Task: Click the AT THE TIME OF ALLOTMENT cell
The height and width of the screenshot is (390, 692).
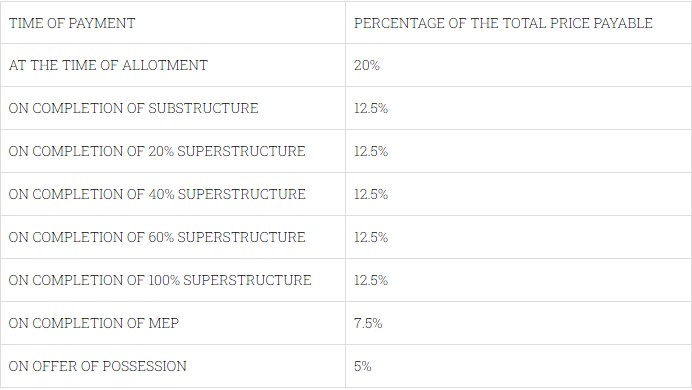Action: (173, 65)
